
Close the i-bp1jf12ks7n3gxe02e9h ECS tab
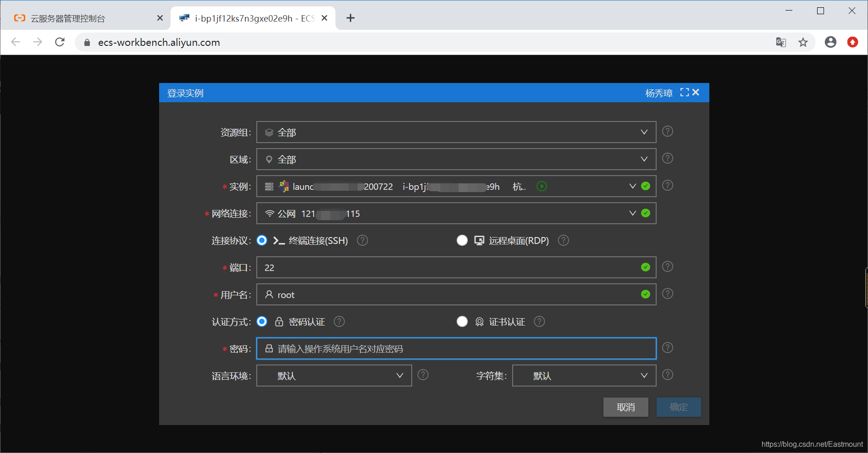click(324, 18)
